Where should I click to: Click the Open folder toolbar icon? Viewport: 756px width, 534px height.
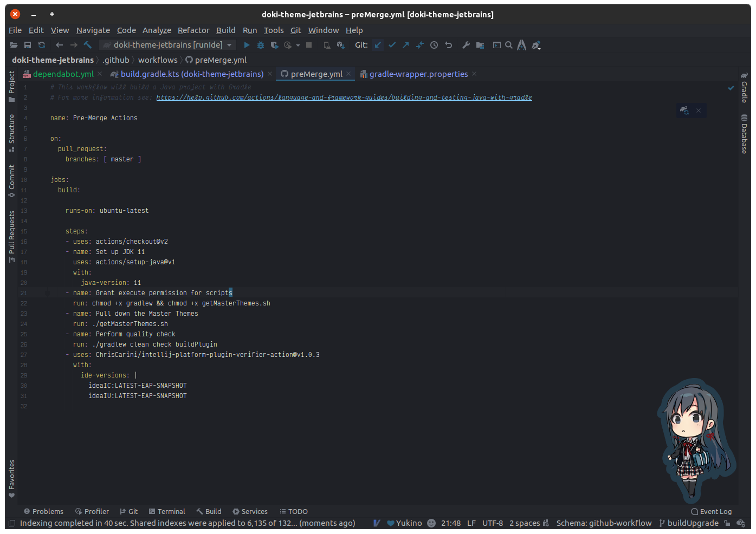point(14,45)
